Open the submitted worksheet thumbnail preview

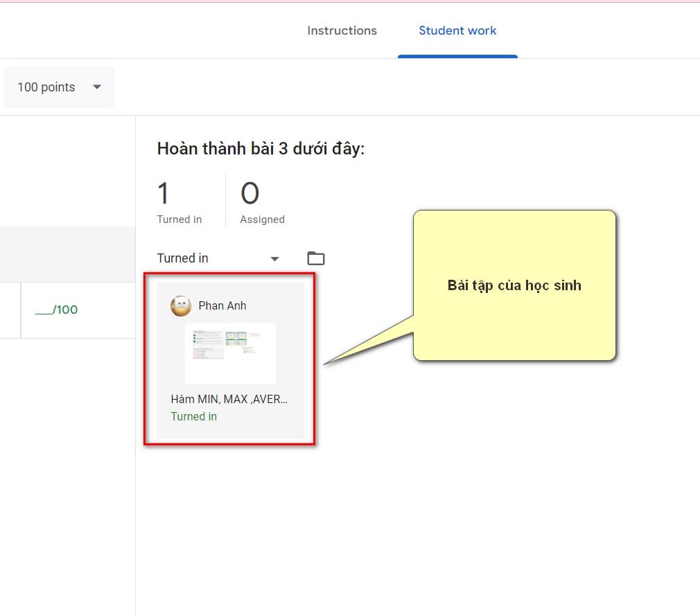tap(230, 353)
